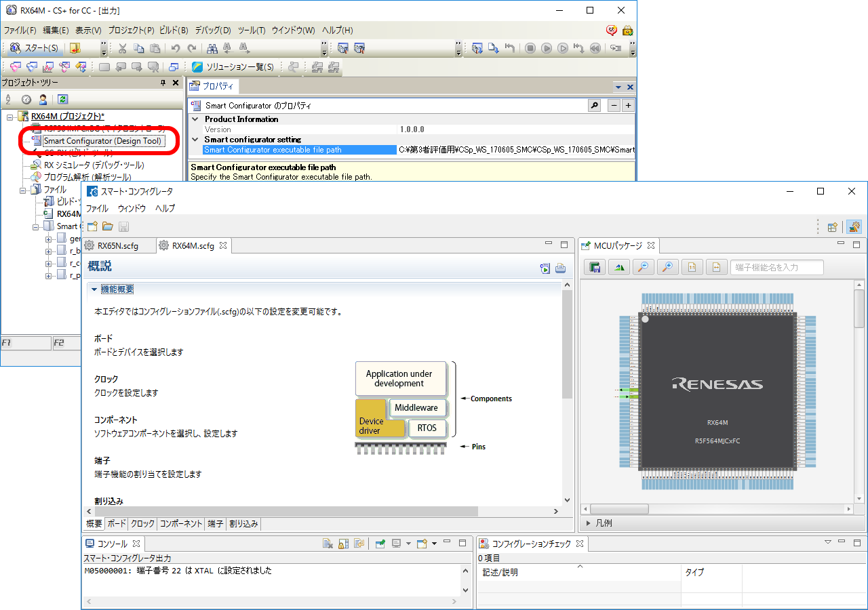This screenshot has height=610, width=868.
Task: Click the Generate Code icon in overview header
Action: point(545,268)
